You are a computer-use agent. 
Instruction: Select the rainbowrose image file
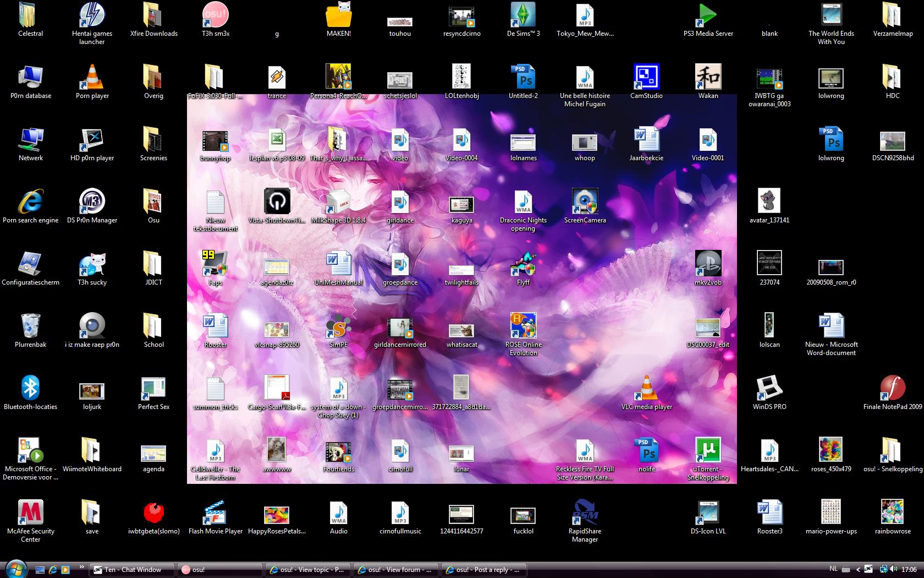point(893,518)
